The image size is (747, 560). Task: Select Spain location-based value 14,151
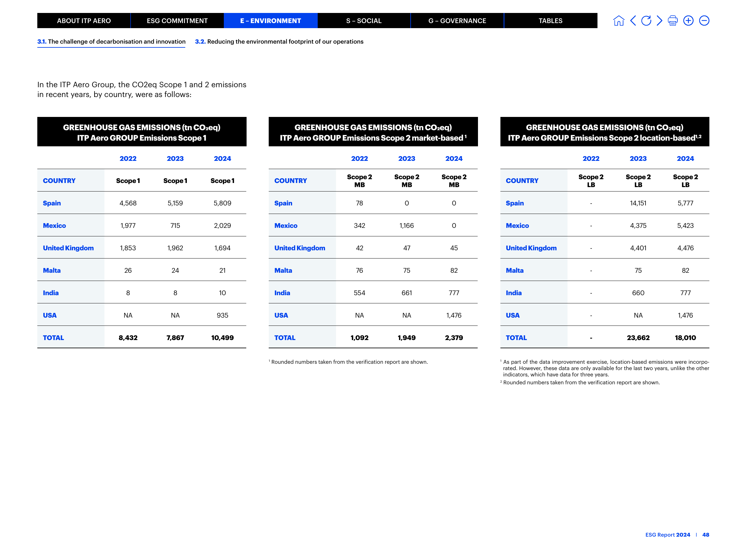(x=638, y=203)
